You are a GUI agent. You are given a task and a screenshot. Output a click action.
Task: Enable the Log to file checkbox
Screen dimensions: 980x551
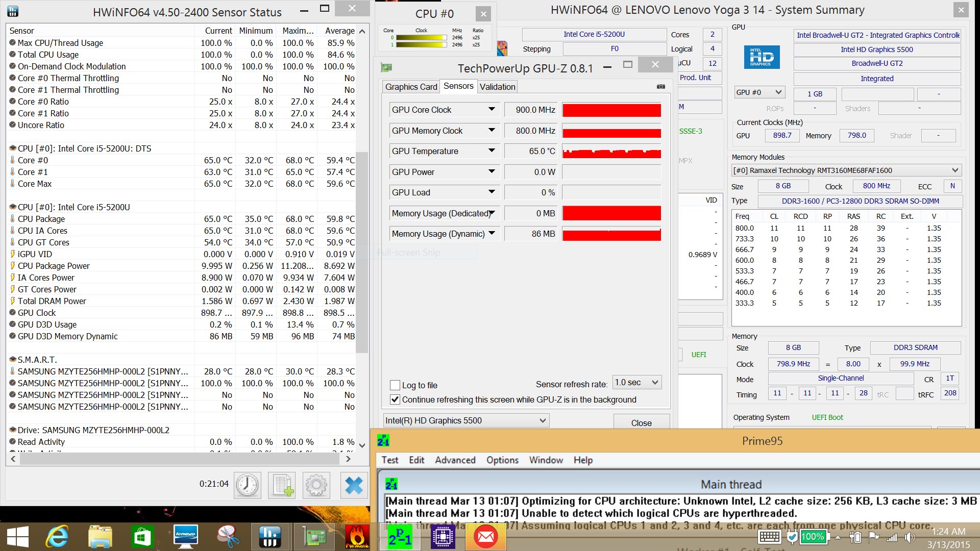(395, 385)
